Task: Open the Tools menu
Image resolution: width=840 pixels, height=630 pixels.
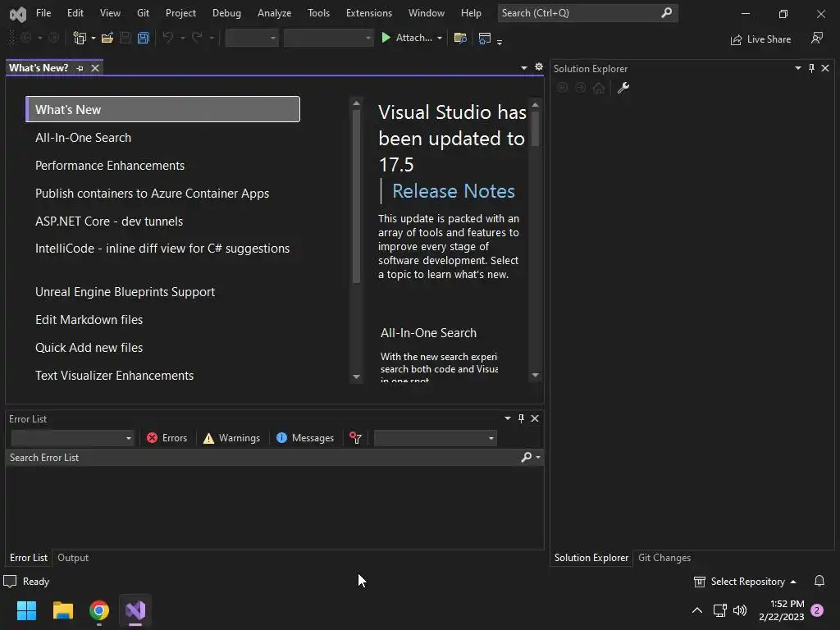Action: click(318, 13)
